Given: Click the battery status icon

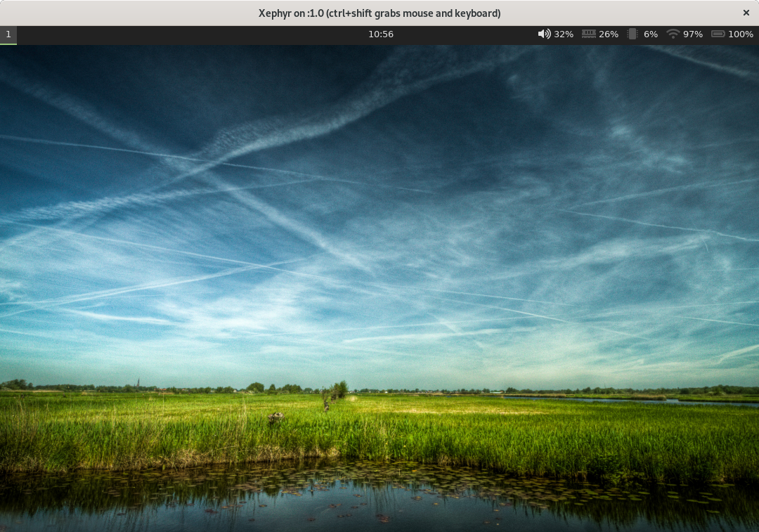Looking at the screenshot, I should (718, 34).
